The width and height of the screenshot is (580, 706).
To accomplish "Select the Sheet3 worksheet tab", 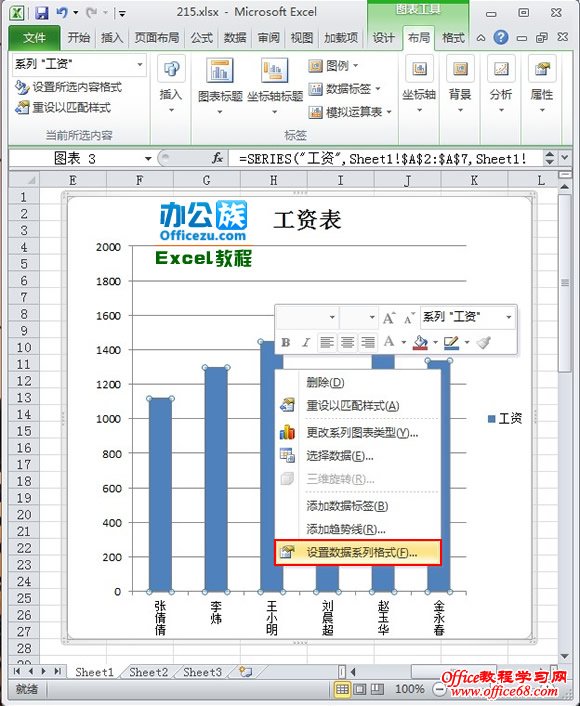I will (202, 672).
